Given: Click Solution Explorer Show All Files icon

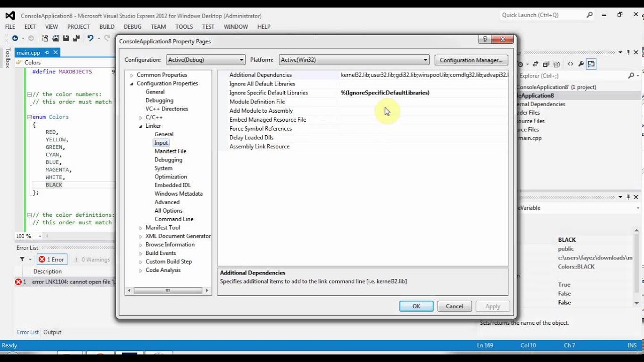Looking at the screenshot, I should tap(556, 64).
